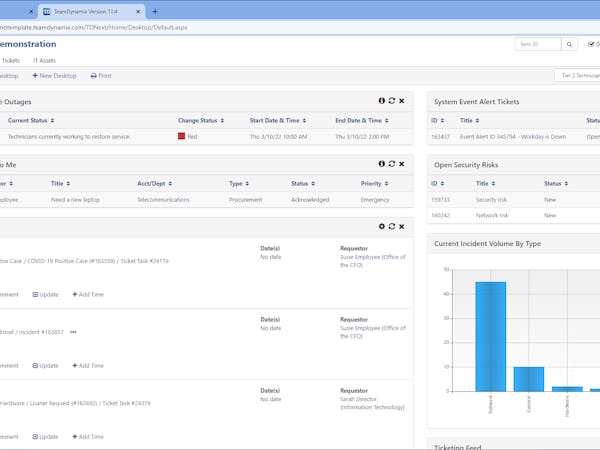Open info for the Outages module

(x=382, y=101)
